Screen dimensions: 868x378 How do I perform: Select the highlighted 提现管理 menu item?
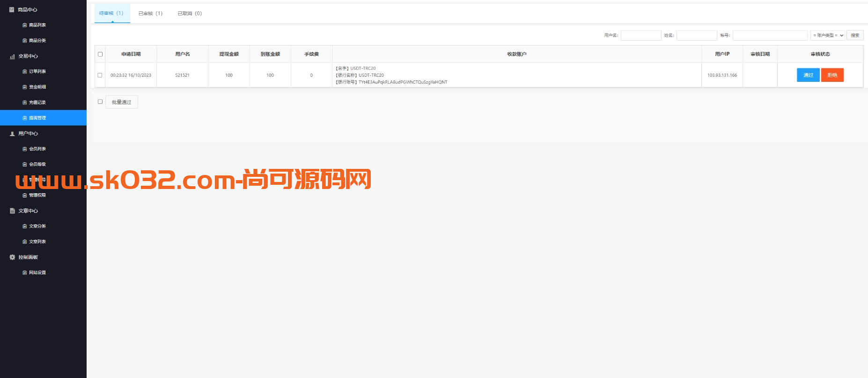43,118
